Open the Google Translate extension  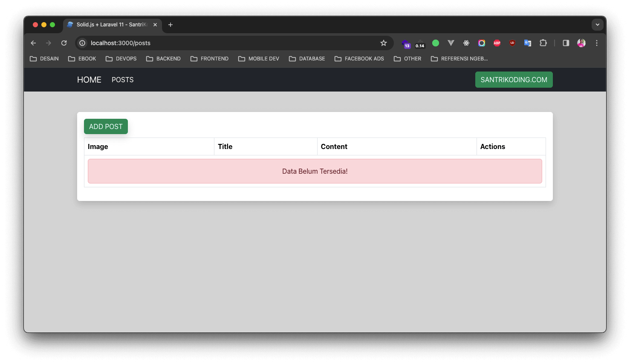tap(528, 43)
